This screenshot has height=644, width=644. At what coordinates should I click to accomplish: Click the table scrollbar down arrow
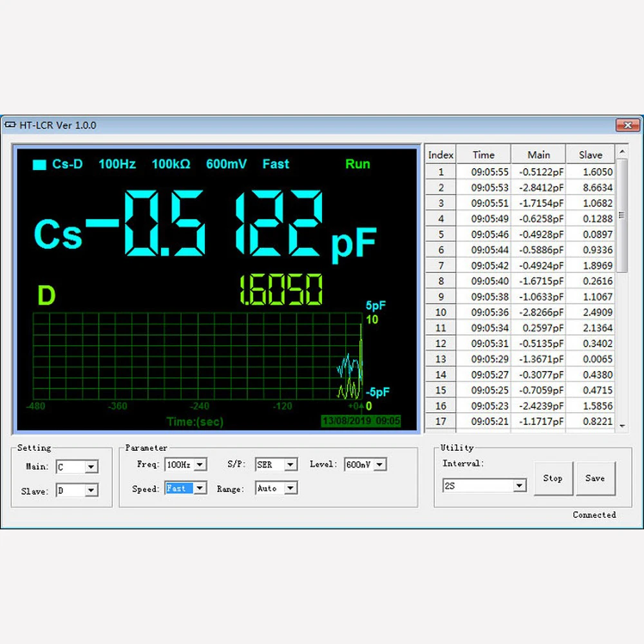(622, 425)
